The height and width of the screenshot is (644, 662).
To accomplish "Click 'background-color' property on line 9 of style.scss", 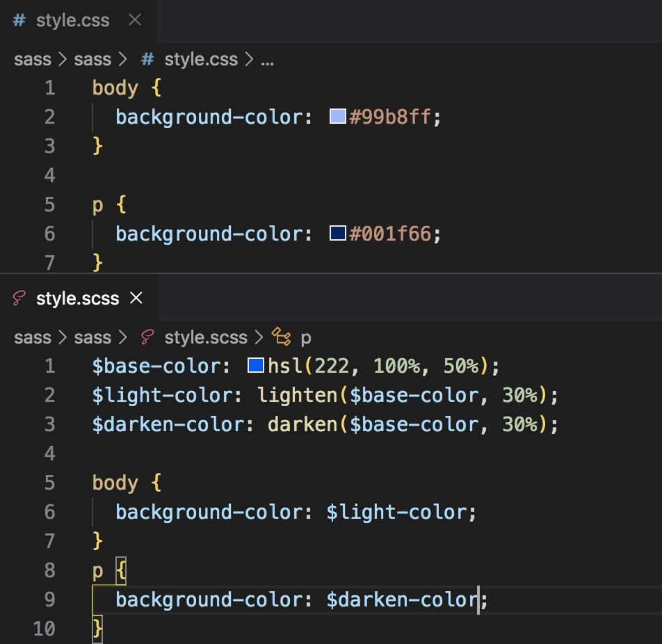I will click(x=209, y=600).
